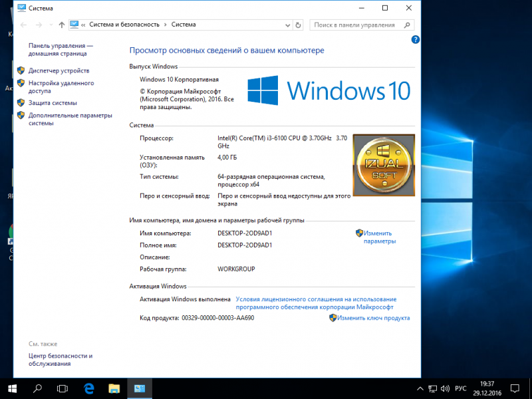Open taskbar Search magnifier
532x399 pixels.
click(x=37, y=388)
